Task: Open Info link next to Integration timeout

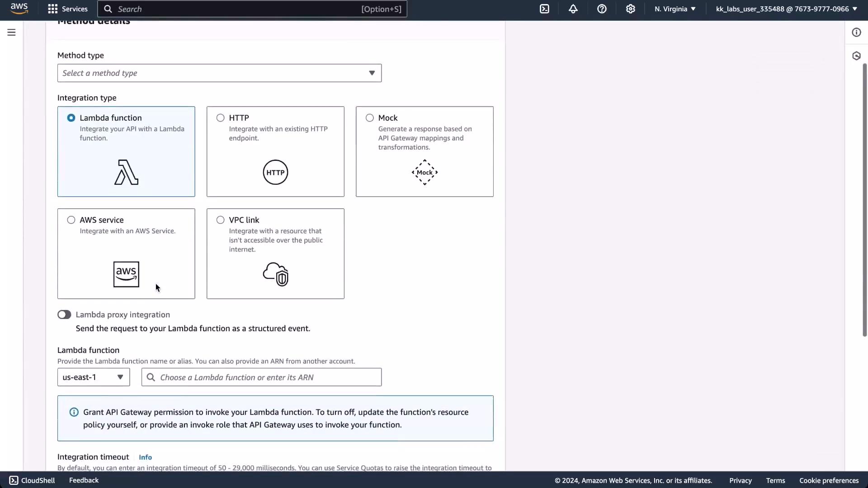Action: 145,457
